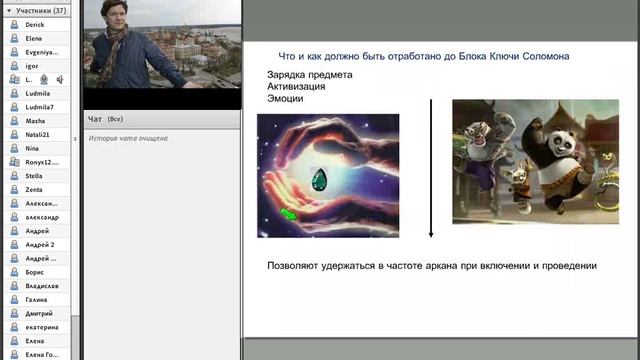The height and width of the screenshot is (360, 640).
Task: Select participant name Борис
Action: pyautogui.click(x=34, y=272)
